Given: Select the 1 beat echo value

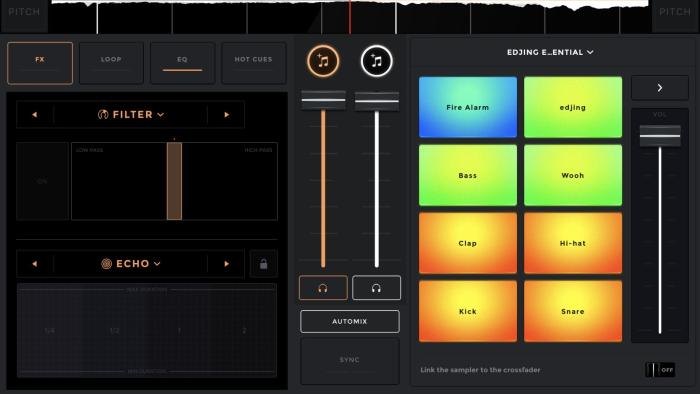Looking at the screenshot, I should click(179, 331).
